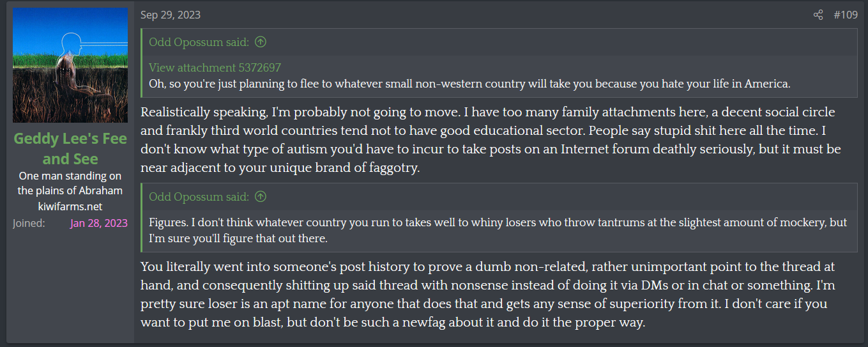
Task: Click "Odd Opossum said:" in the first quote
Action: click(199, 42)
